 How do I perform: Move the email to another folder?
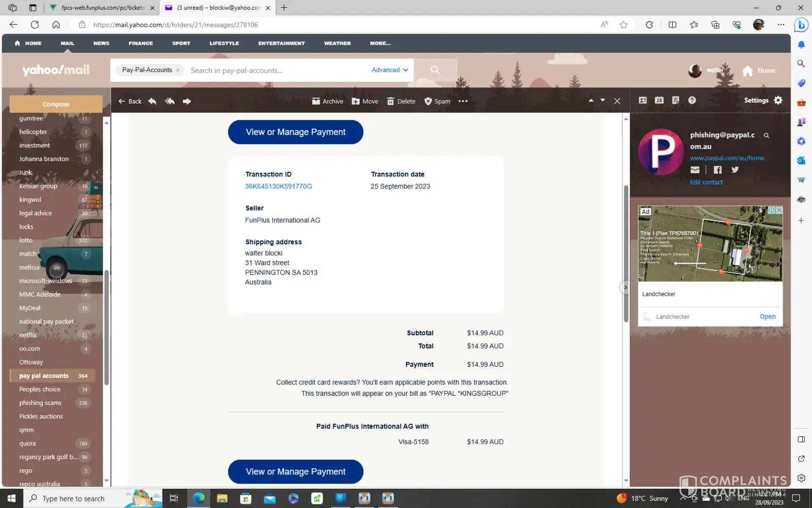click(x=365, y=101)
